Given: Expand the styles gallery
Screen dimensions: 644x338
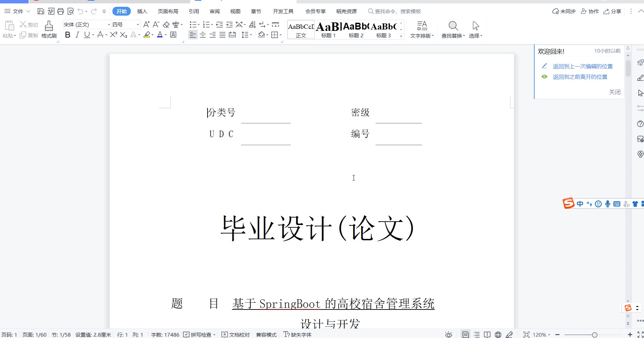Looking at the screenshot, I should pos(401,36).
